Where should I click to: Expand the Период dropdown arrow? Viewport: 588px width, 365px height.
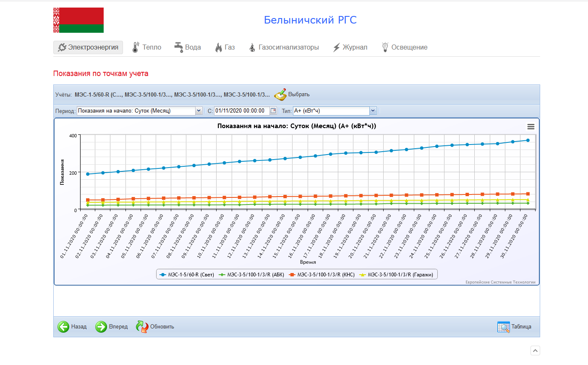[x=199, y=111]
